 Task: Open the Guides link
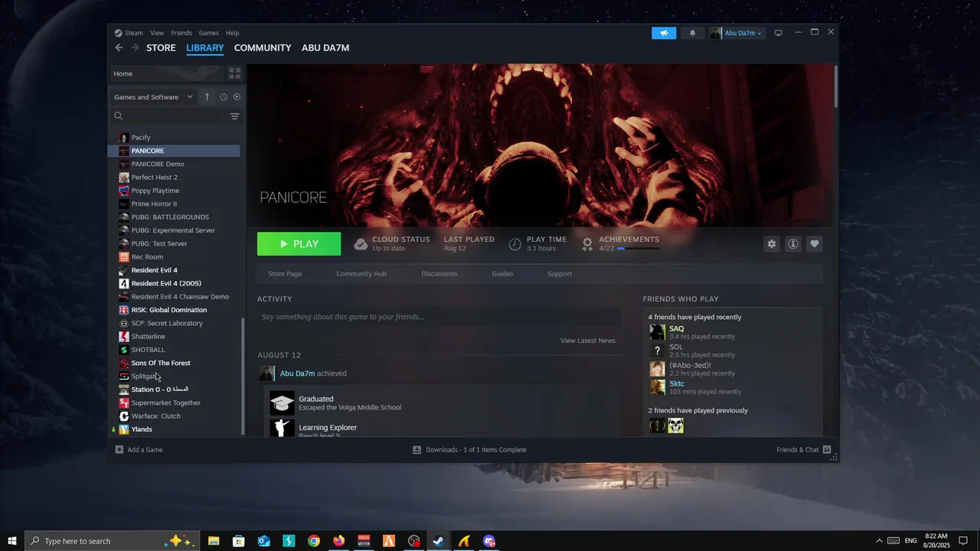coord(502,274)
